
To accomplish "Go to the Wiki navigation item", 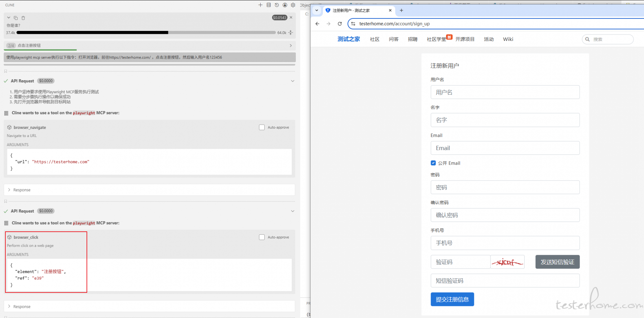I will (508, 39).
